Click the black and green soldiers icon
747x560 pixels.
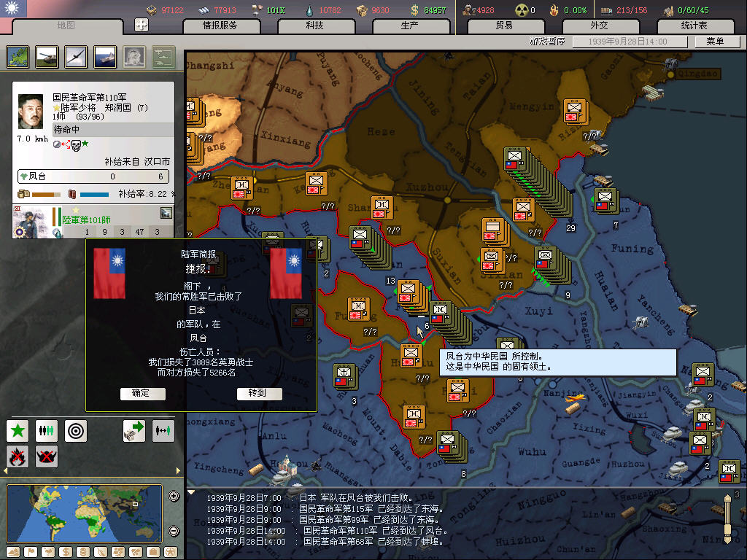[x=46, y=430]
